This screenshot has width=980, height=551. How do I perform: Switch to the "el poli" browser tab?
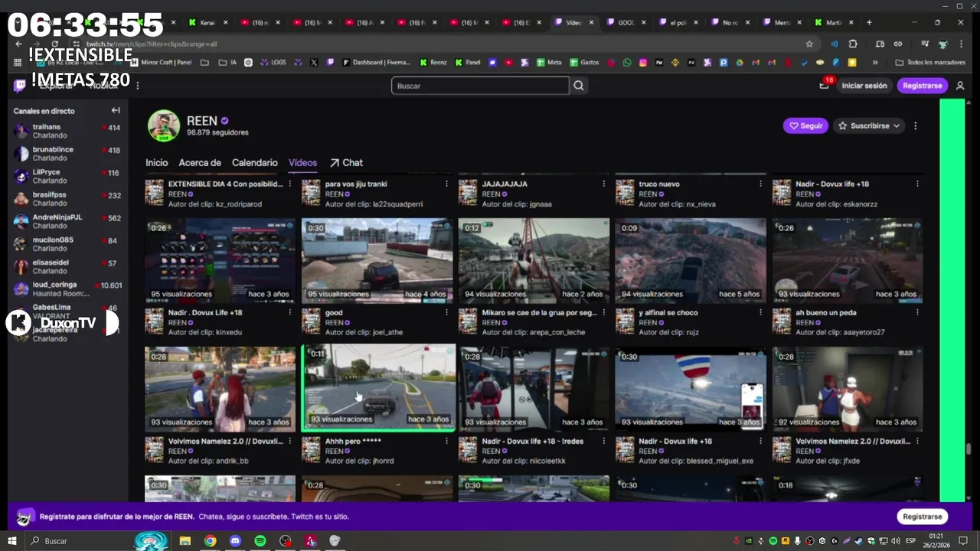[x=678, y=22]
